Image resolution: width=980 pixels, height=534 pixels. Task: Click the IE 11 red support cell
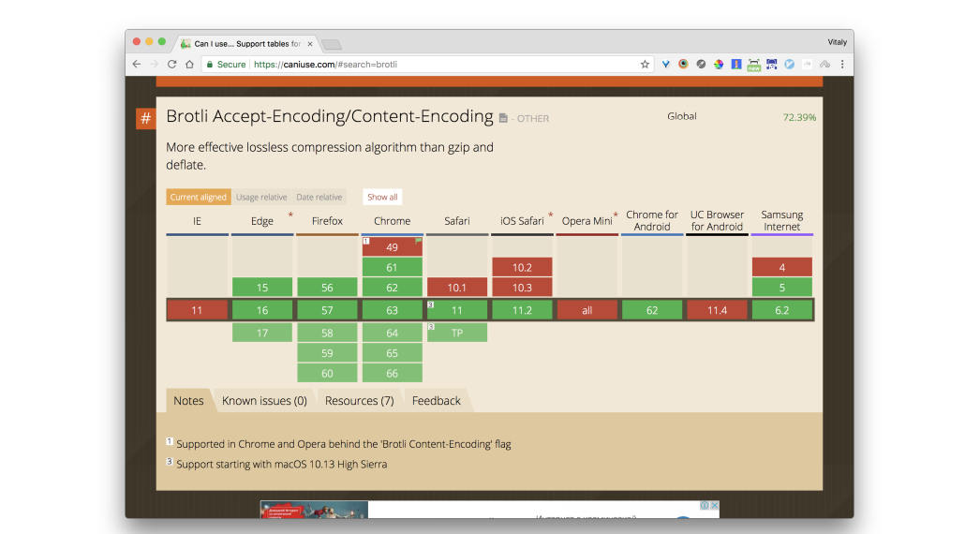tap(197, 310)
